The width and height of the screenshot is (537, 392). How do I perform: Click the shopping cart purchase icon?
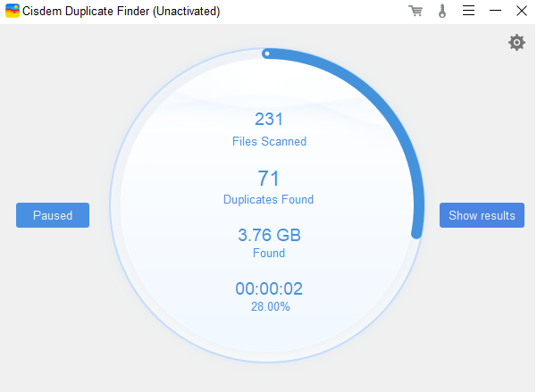[415, 12]
